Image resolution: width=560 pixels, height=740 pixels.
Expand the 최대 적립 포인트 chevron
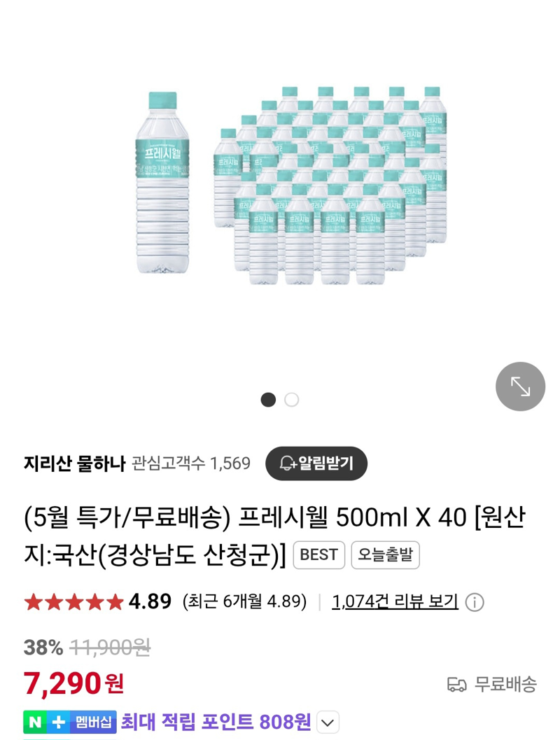(328, 722)
